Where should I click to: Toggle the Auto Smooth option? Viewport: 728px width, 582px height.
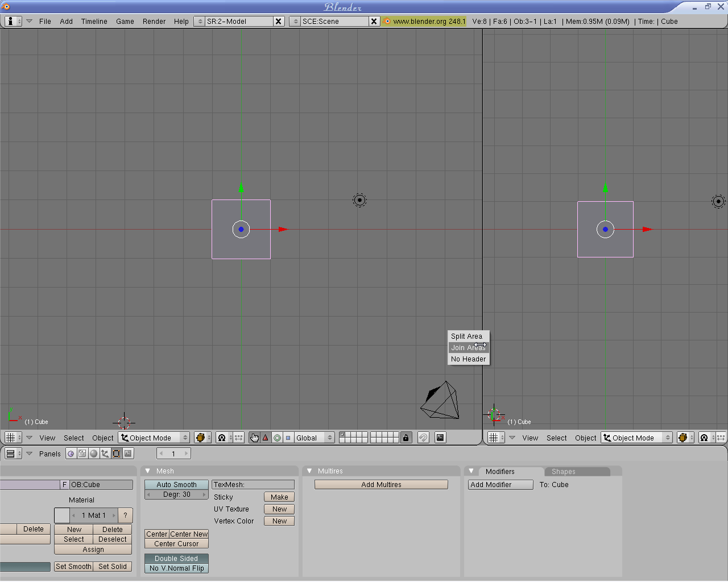(x=176, y=485)
